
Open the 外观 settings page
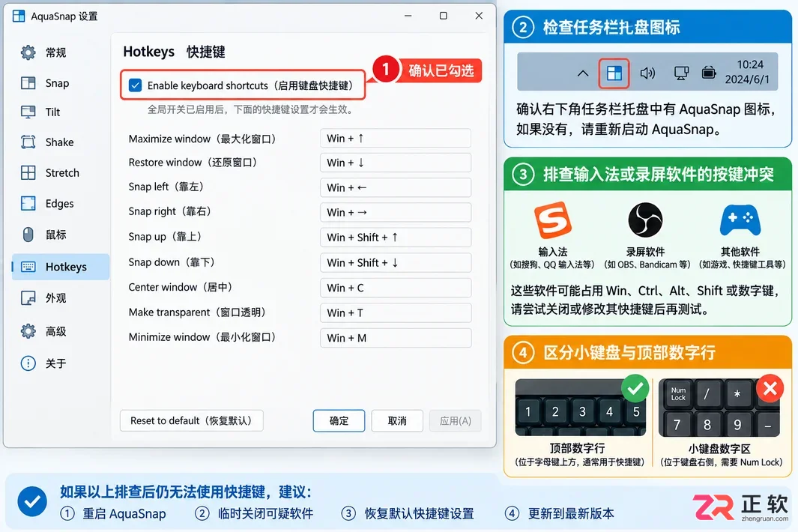pyautogui.click(x=61, y=297)
